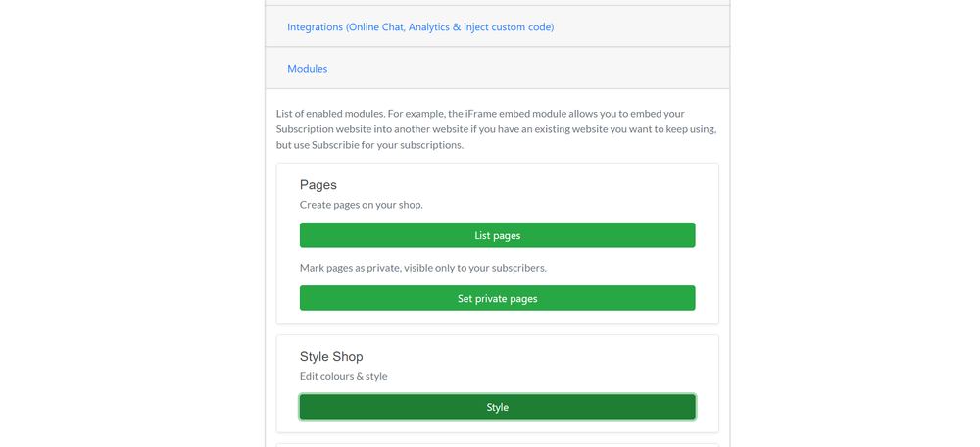The height and width of the screenshot is (447, 980).
Task: Click the partially visible card below Style Shop
Action: [x=498, y=445]
